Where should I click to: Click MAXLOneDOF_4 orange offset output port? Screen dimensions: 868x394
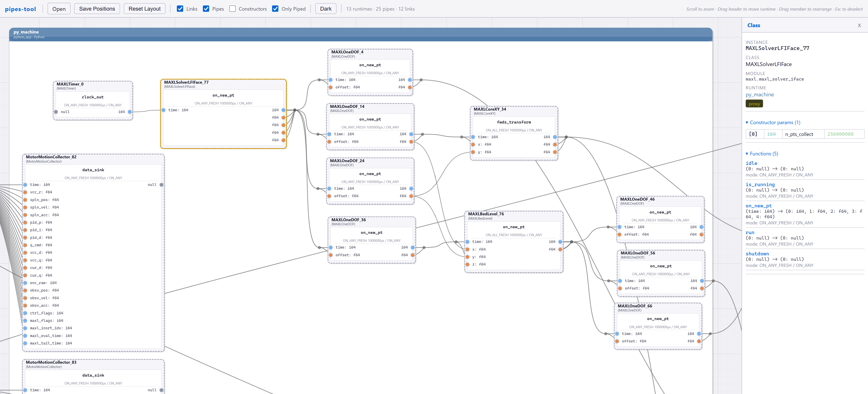(410, 87)
